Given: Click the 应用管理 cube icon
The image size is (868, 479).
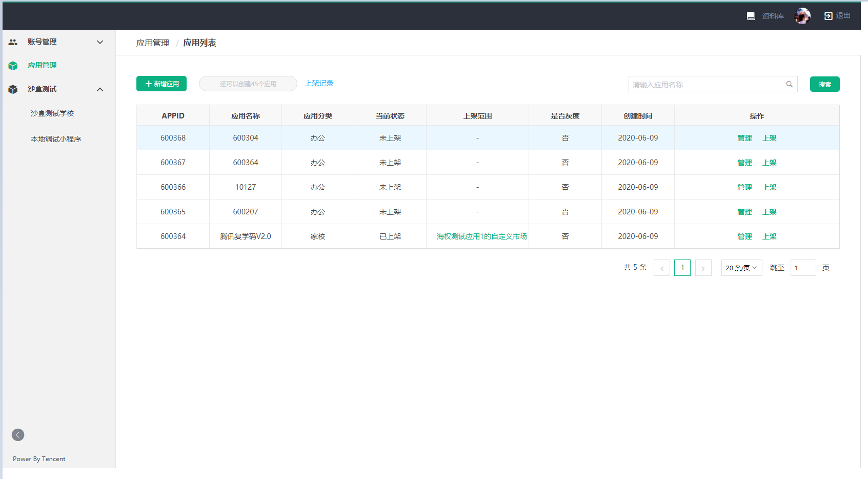Looking at the screenshot, I should pyautogui.click(x=13, y=66).
